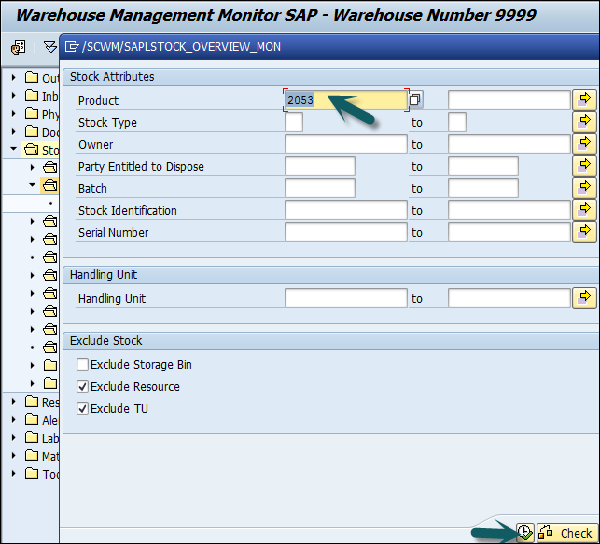Open multiple selection for Product row
The height and width of the screenshot is (544, 600).
tap(584, 99)
